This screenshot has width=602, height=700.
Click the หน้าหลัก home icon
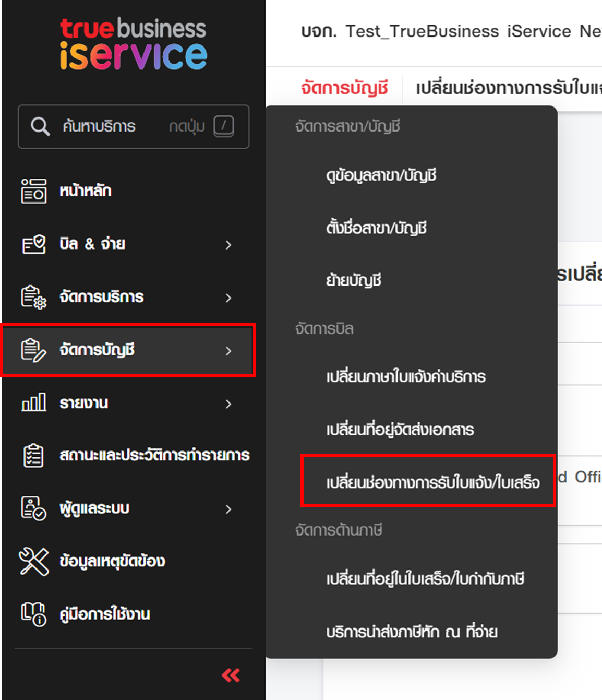pyautogui.click(x=34, y=191)
